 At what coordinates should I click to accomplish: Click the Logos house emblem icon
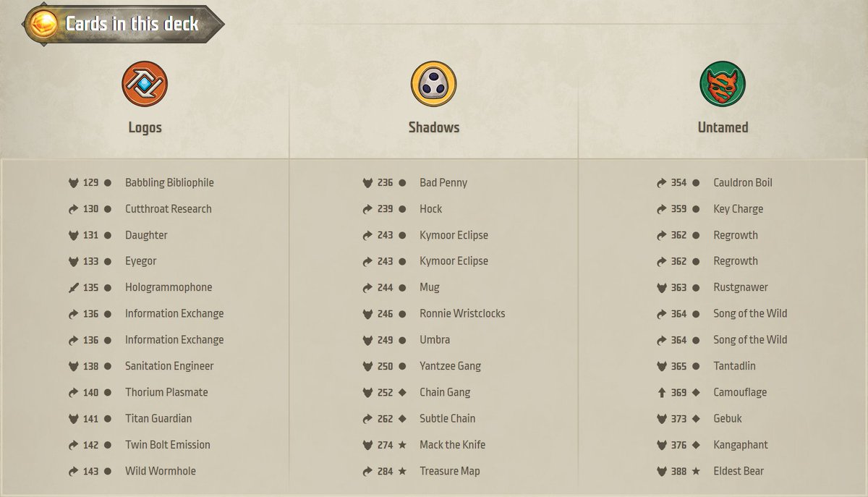click(x=145, y=84)
